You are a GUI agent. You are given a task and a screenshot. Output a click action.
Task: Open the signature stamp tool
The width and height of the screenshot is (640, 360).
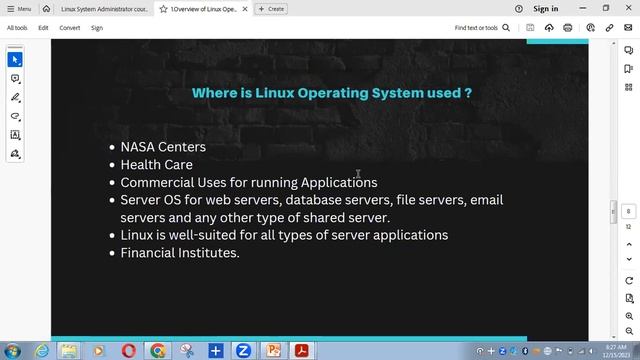coord(15,154)
